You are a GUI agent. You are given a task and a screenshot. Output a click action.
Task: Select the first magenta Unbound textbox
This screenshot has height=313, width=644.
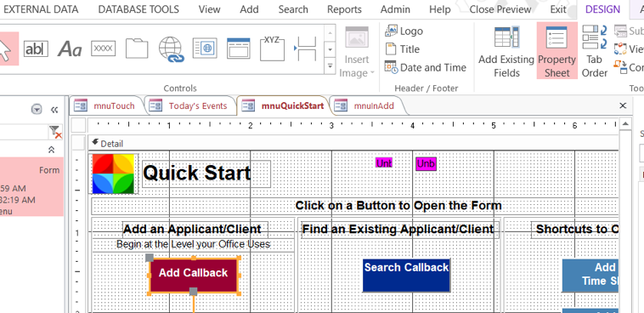point(384,162)
